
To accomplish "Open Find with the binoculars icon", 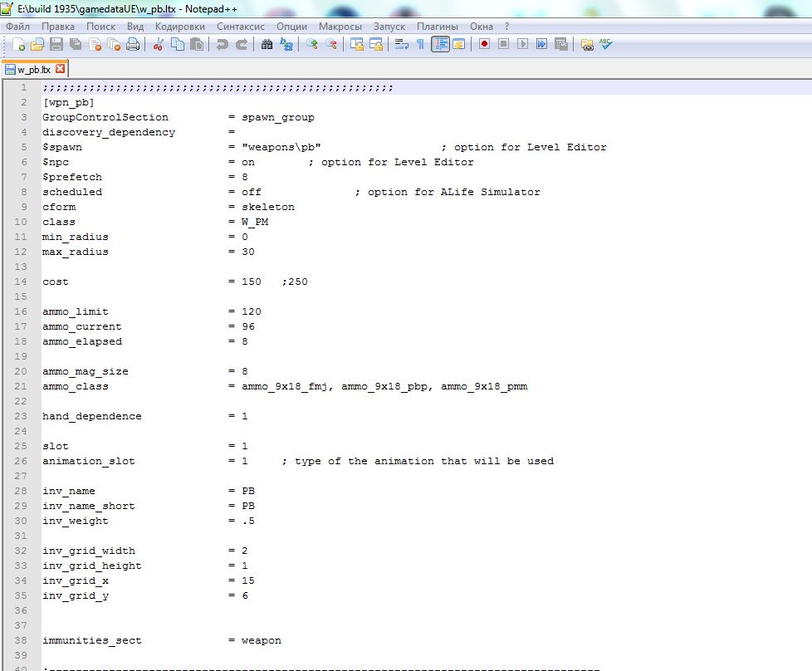I will tap(267, 45).
